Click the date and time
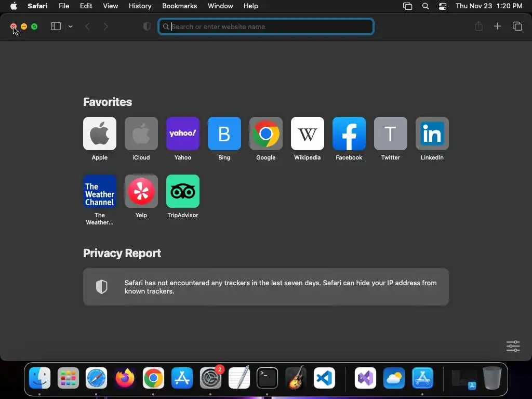This screenshot has width=532, height=399. click(x=489, y=6)
